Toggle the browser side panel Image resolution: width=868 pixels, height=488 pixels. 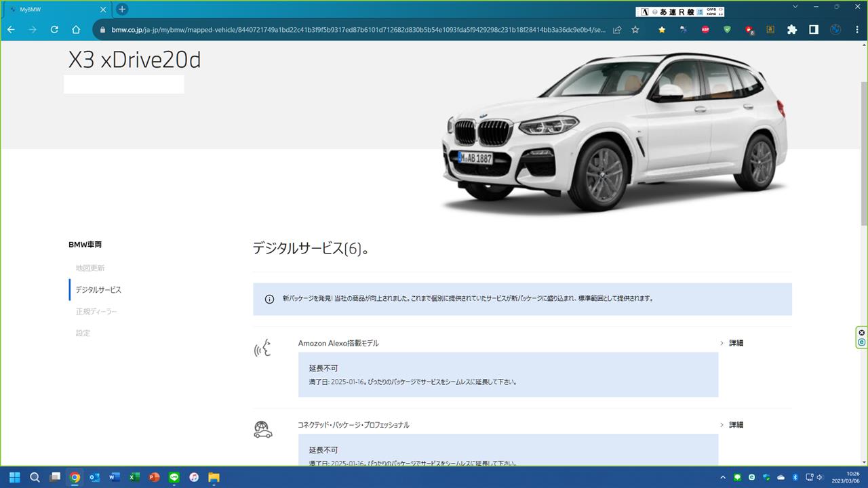[x=814, y=30]
